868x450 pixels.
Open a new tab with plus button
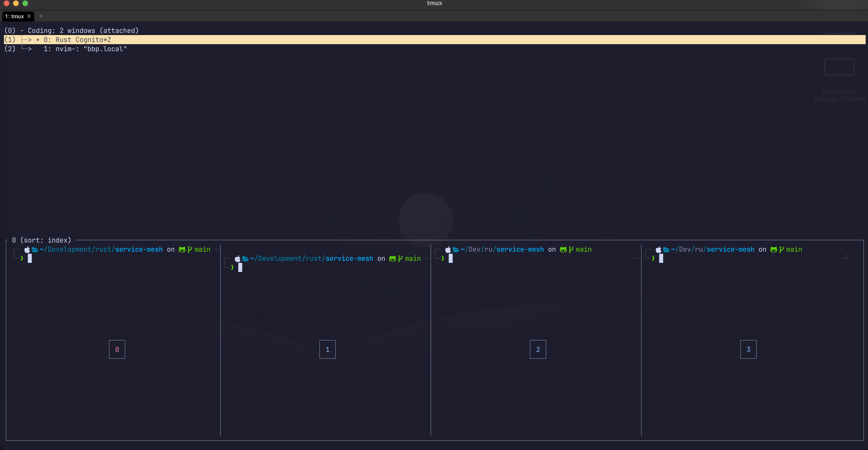41,16
